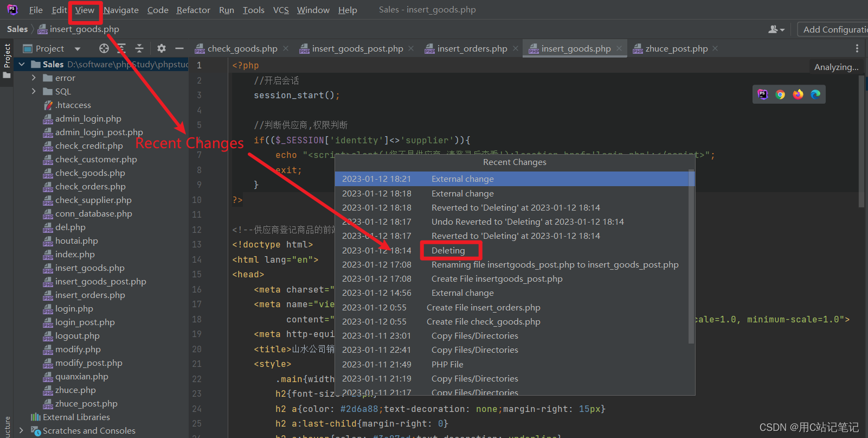
Task: Open page in PhpStorm built-in preview
Action: coord(763,94)
